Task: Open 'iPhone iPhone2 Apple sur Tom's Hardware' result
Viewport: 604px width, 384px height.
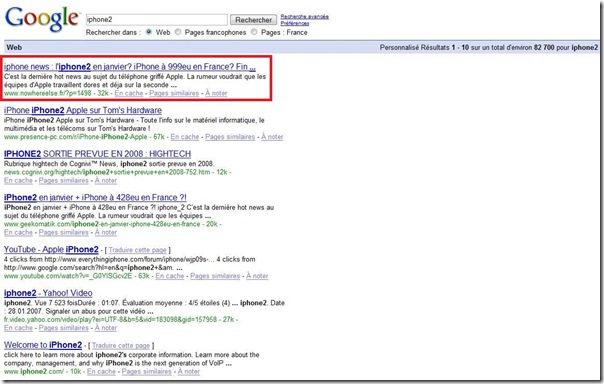Action: (83, 110)
